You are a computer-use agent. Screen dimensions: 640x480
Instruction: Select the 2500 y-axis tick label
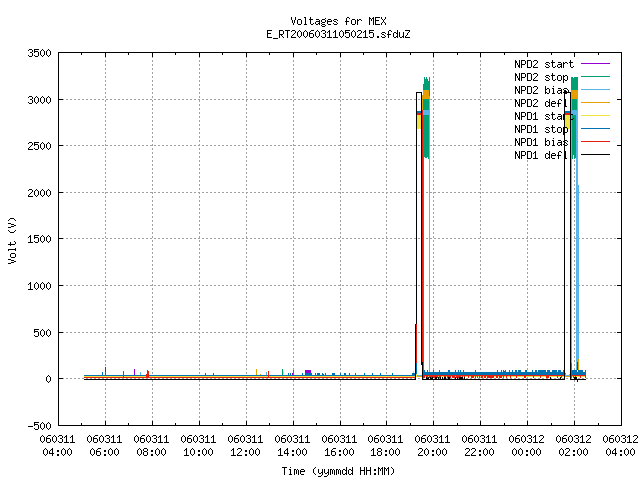tap(39, 147)
